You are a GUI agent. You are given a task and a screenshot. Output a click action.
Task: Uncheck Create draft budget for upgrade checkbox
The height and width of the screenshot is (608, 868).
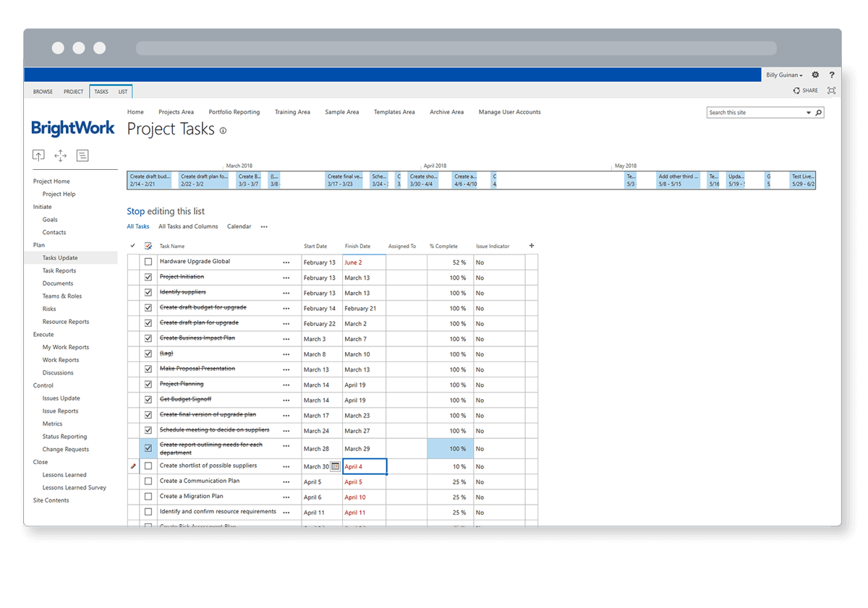coord(148,308)
